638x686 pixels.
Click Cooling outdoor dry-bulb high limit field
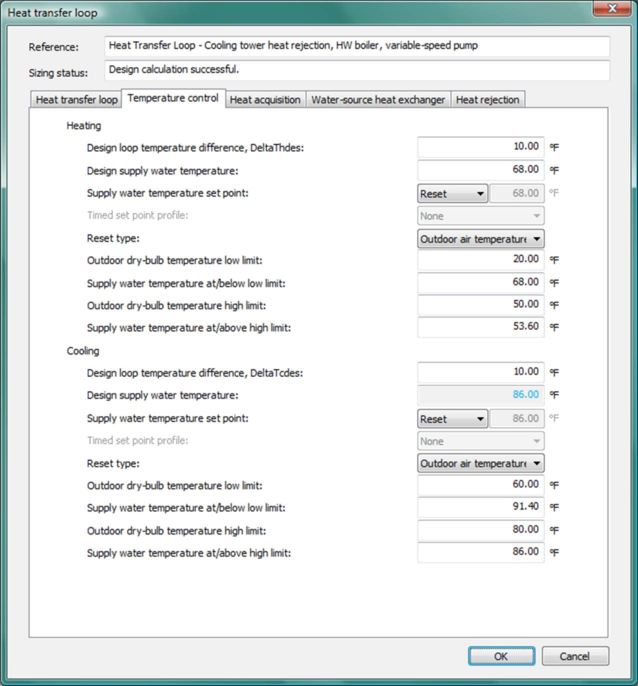coord(480,530)
